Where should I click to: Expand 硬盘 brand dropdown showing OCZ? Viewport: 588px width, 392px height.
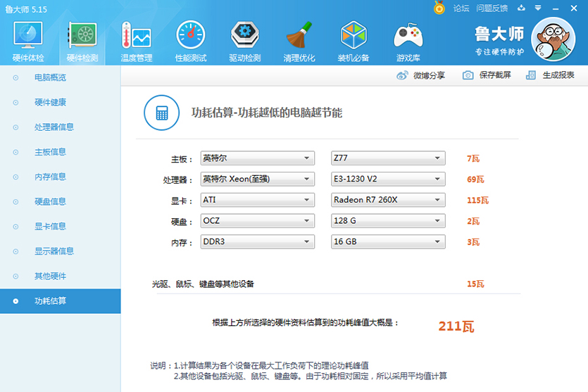(x=257, y=221)
